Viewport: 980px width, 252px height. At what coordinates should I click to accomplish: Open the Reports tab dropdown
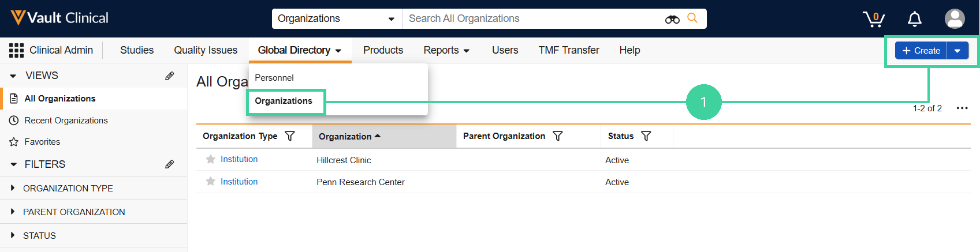(446, 50)
